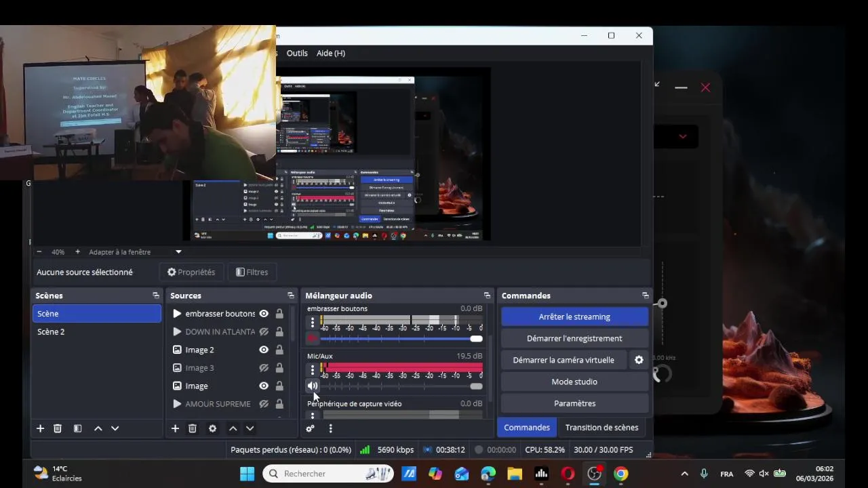The width and height of the screenshot is (868, 488).
Task: Add a new scene with plus icon
Action: (x=40, y=428)
